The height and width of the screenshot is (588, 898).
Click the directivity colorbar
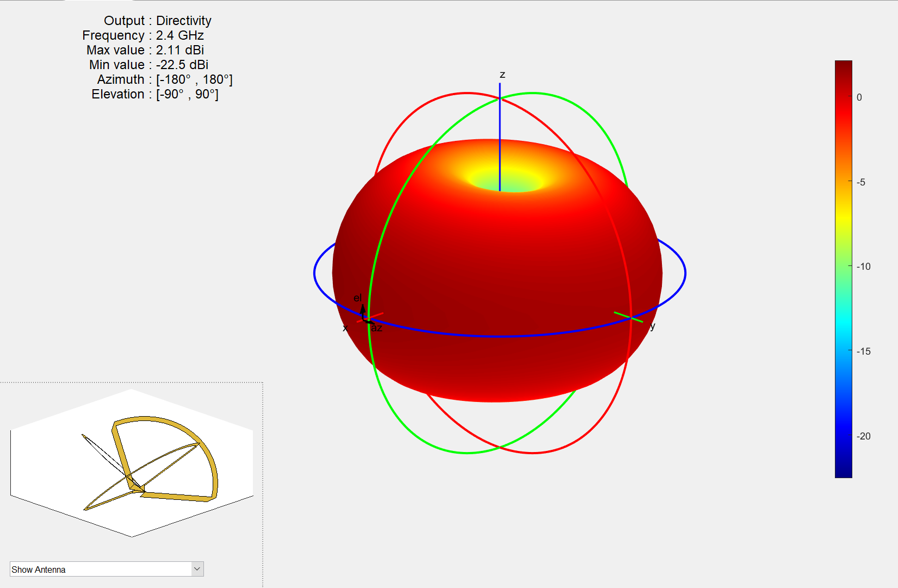point(843,269)
